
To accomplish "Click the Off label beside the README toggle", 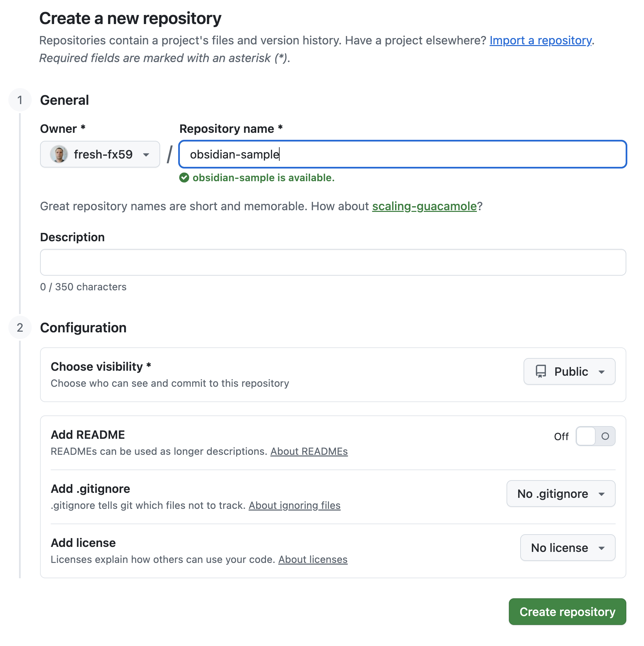I will pos(561,436).
